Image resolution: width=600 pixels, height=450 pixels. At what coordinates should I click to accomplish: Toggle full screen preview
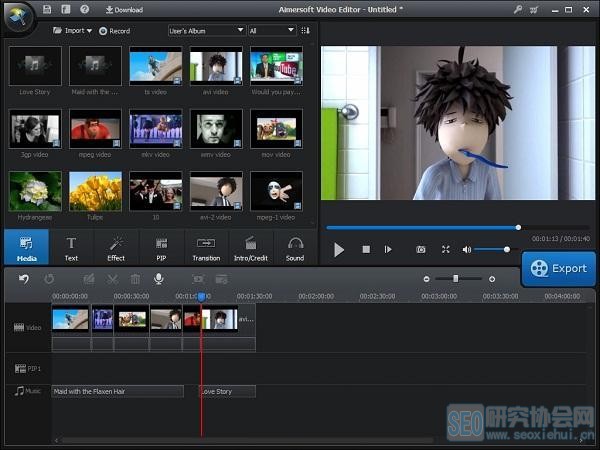[x=445, y=249]
